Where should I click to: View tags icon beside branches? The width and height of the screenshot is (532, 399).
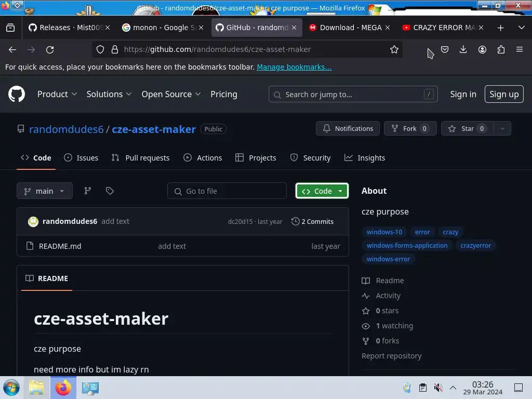(x=110, y=191)
